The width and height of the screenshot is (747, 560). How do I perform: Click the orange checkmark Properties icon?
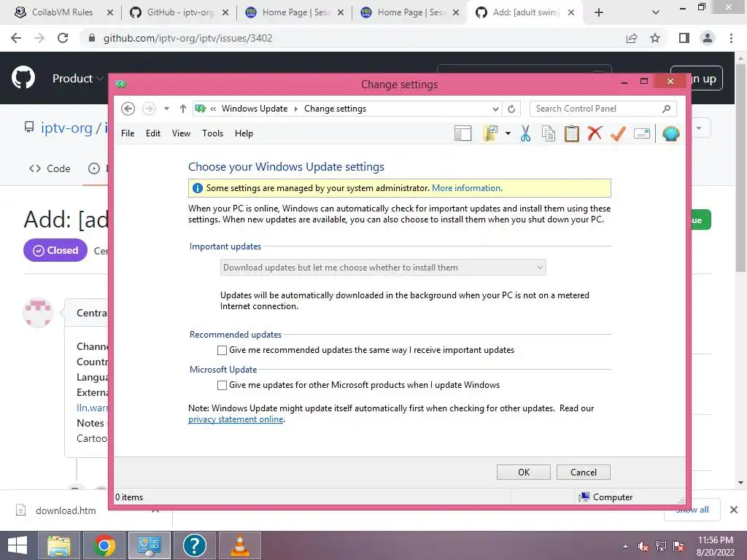618,133
